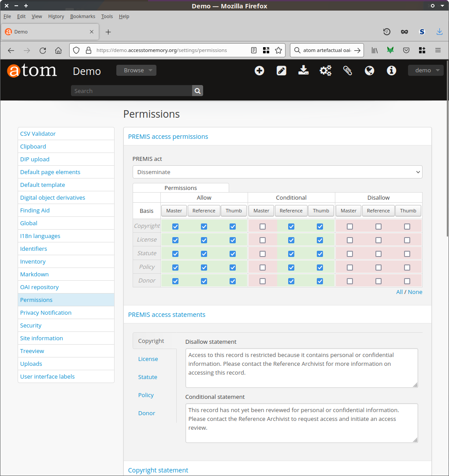Click the search magnifier button
The height and width of the screenshot is (476, 449).
coord(198,91)
